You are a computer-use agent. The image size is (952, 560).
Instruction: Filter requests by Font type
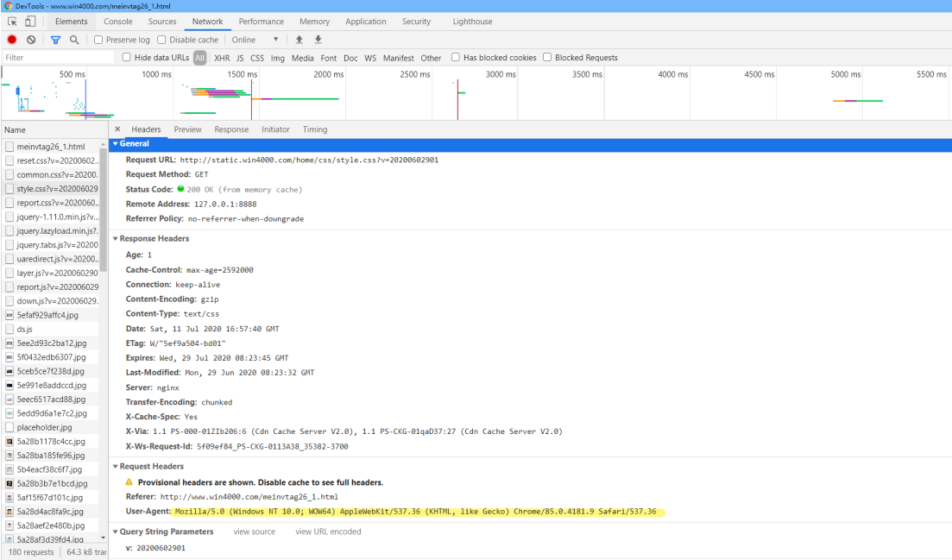329,58
